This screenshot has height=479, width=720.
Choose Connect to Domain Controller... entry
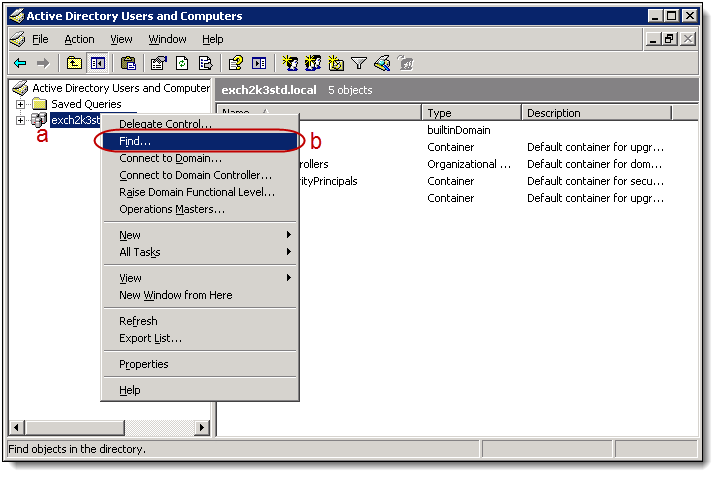pyautogui.click(x=200, y=175)
